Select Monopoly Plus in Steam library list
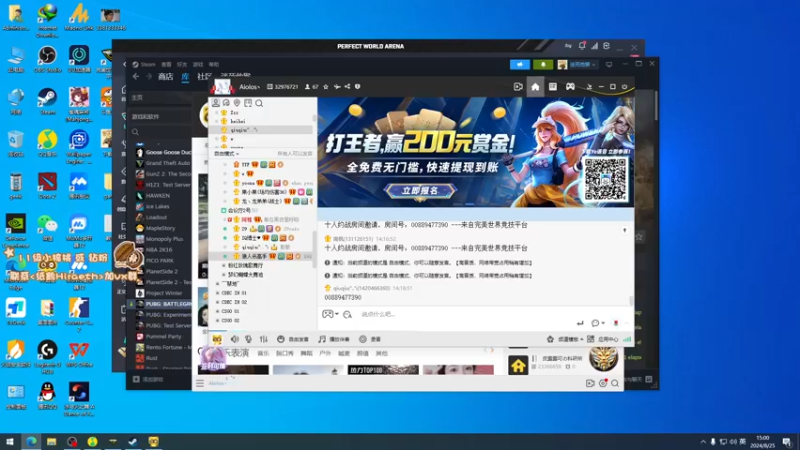This screenshot has width=800, height=450. (163, 239)
